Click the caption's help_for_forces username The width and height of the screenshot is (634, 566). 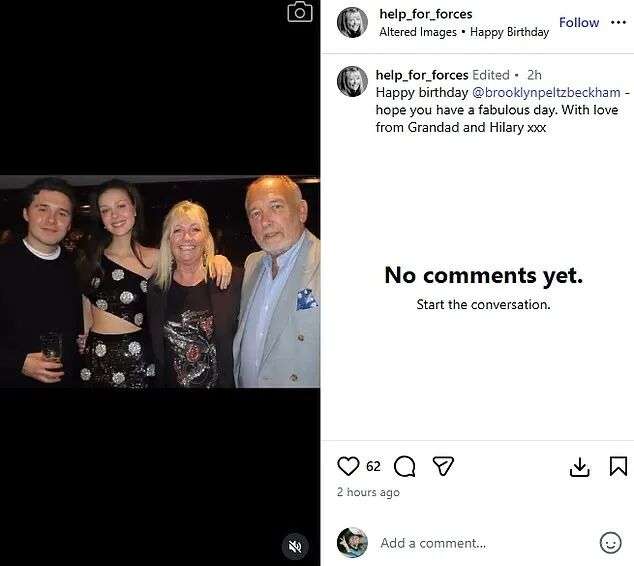click(421, 75)
